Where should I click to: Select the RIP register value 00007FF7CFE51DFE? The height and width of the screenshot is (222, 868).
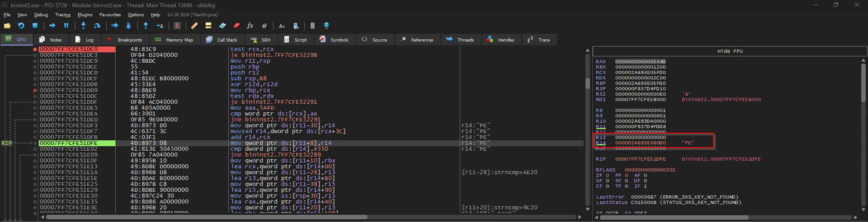640,159
